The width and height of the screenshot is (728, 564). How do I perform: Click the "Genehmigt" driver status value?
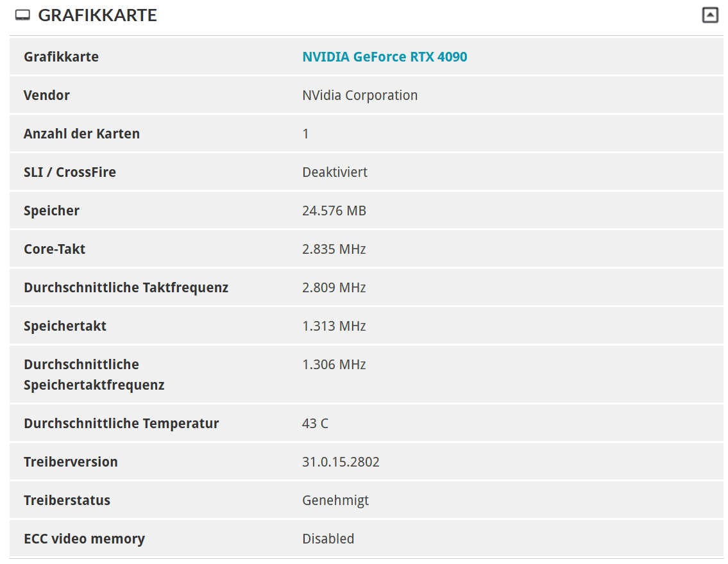[335, 501]
